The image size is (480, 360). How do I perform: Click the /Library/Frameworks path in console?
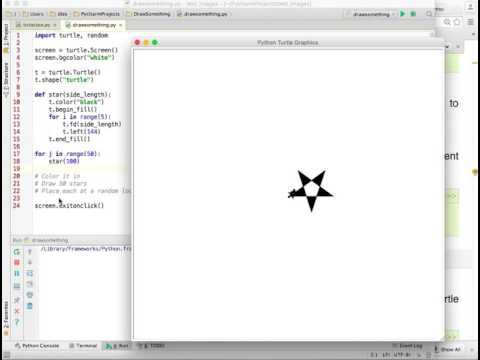[x=86, y=249]
